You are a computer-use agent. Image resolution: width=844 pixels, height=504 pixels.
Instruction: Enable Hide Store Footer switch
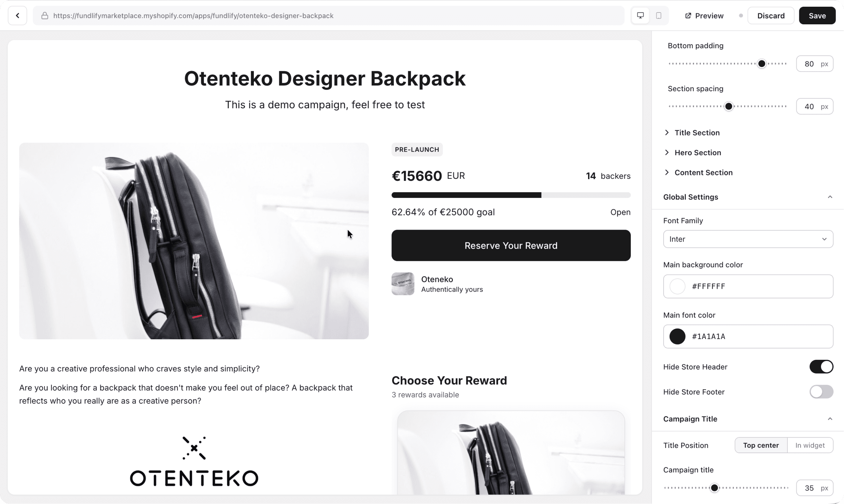[821, 392]
